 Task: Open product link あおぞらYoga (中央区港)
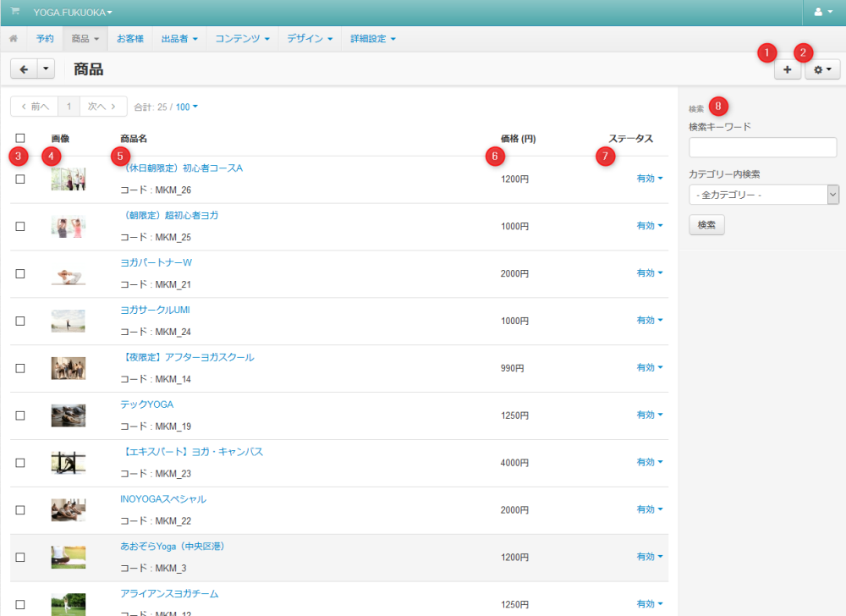172,547
